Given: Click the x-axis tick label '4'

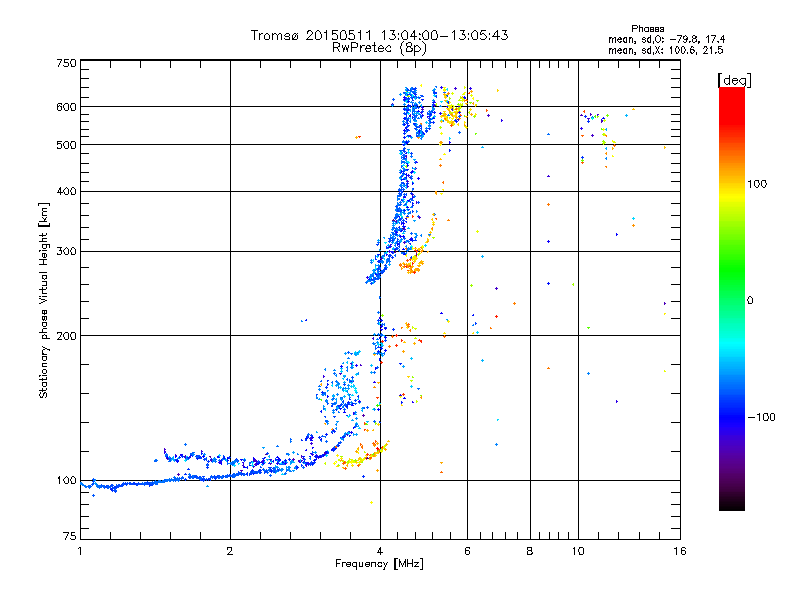Looking at the screenshot, I should click(x=380, y=551).
